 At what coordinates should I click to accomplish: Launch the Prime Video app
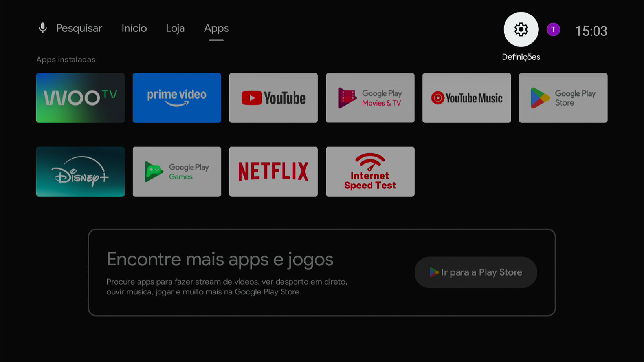[x=177, y=98]
